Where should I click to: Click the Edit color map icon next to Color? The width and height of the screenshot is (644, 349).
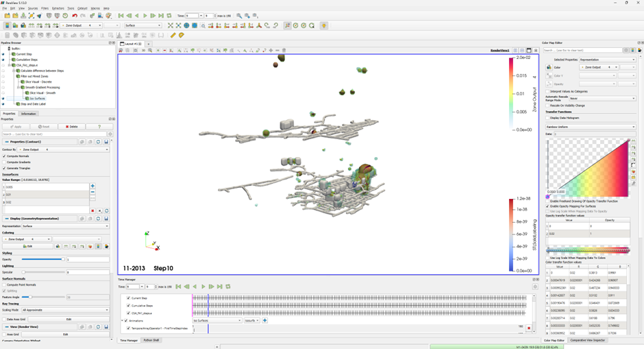coord(549,67)
